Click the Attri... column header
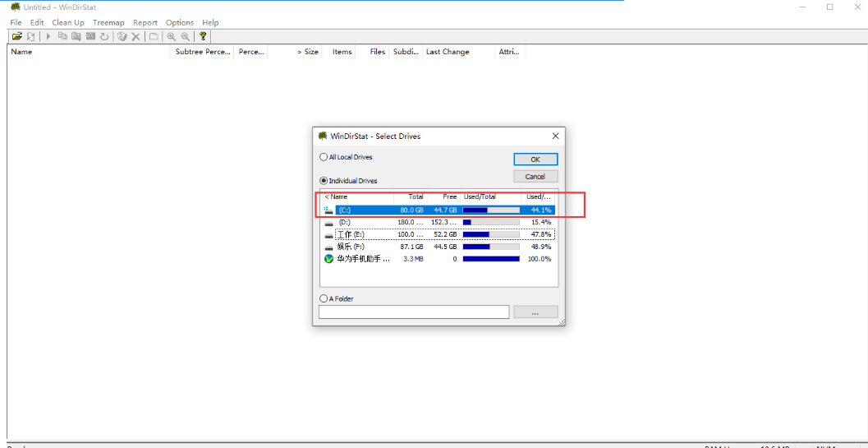Screen dimensions: 868x448 (510, 52)
